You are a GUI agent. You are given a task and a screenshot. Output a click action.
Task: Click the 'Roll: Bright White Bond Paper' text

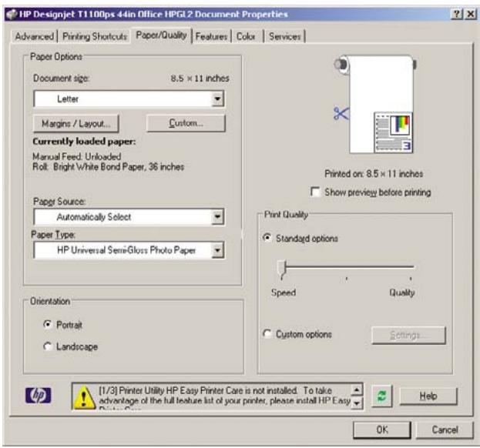(x=109, y=167)
